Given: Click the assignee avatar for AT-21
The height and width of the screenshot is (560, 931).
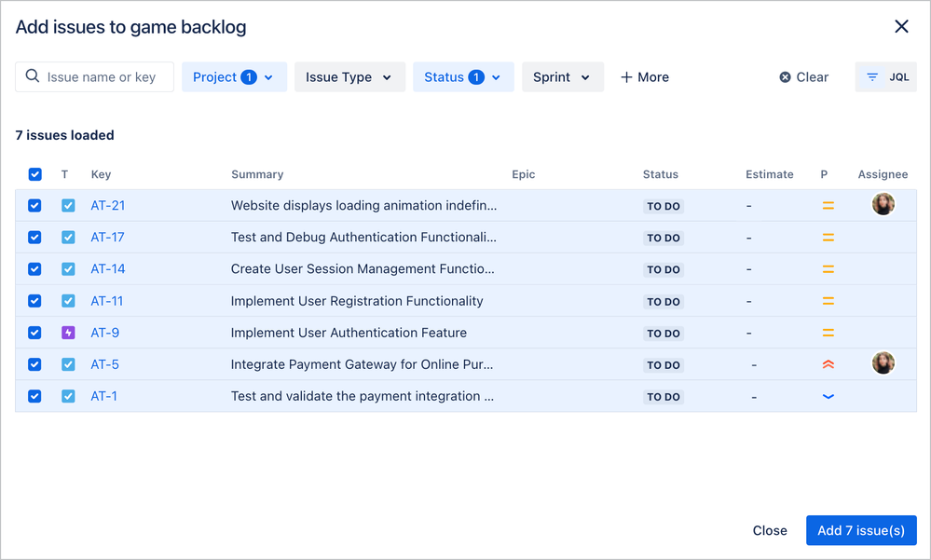Looking at the screenshot, I should coord(883,204).
